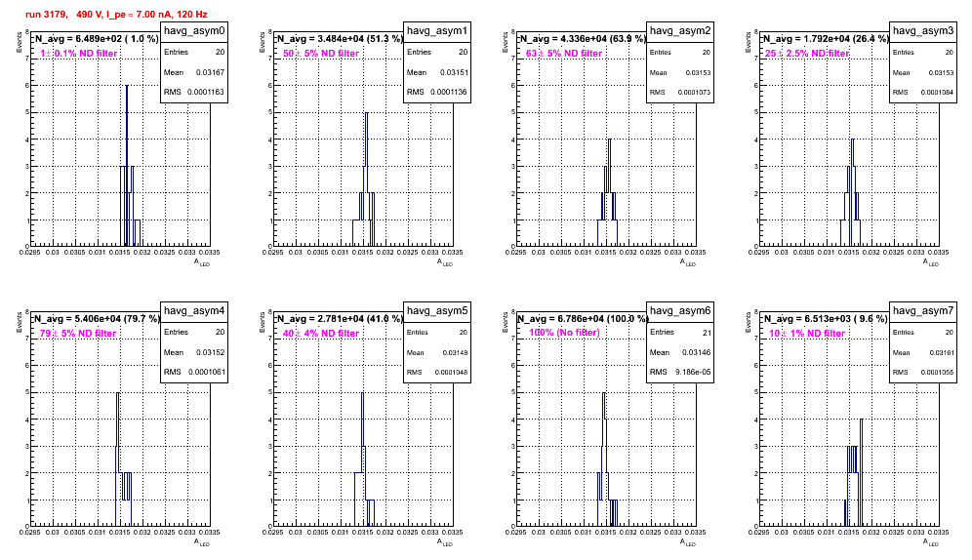
Task: Click the histogram peak in havg_asym2 plot
Action: point(609,140)
